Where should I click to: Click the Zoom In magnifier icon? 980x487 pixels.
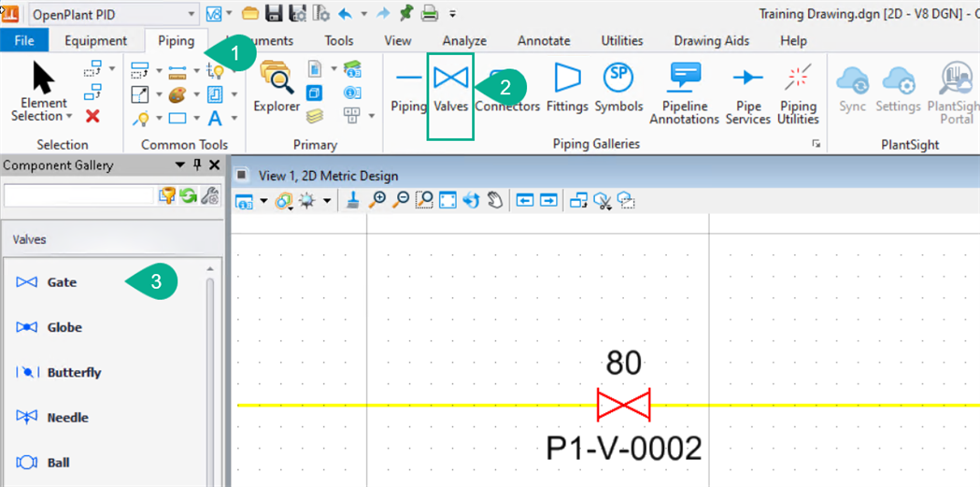point(376,200)
